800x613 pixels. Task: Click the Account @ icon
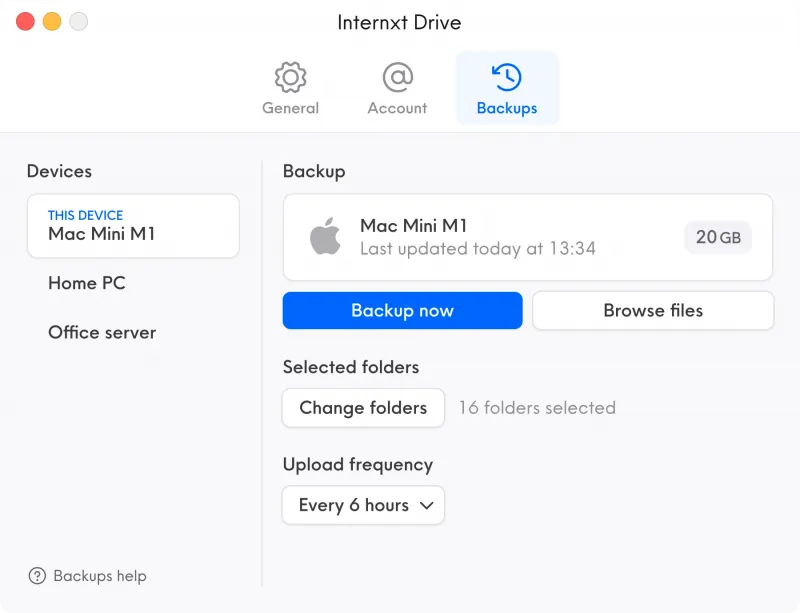coord(397,78)
